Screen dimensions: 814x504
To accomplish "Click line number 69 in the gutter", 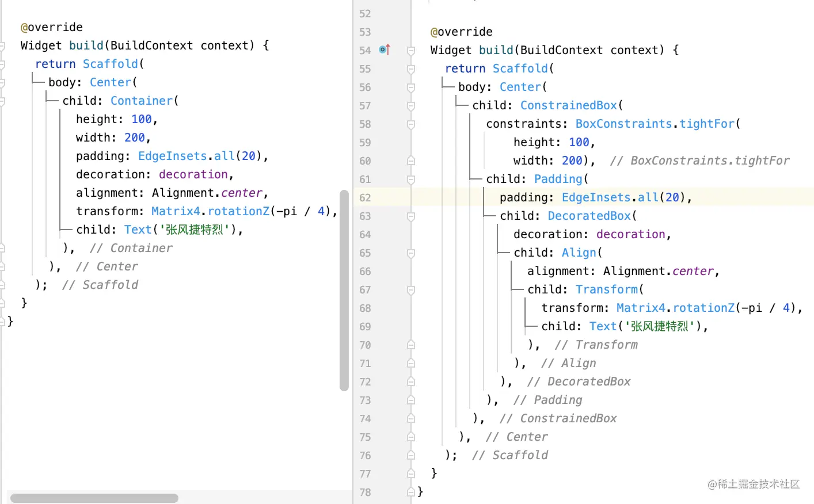I will click(365, 327).
